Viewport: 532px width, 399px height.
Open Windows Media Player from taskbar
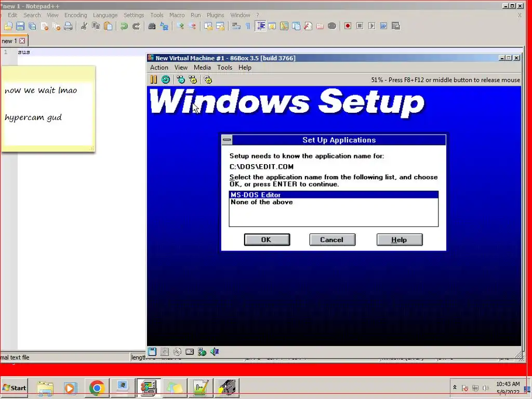point(71,388)
